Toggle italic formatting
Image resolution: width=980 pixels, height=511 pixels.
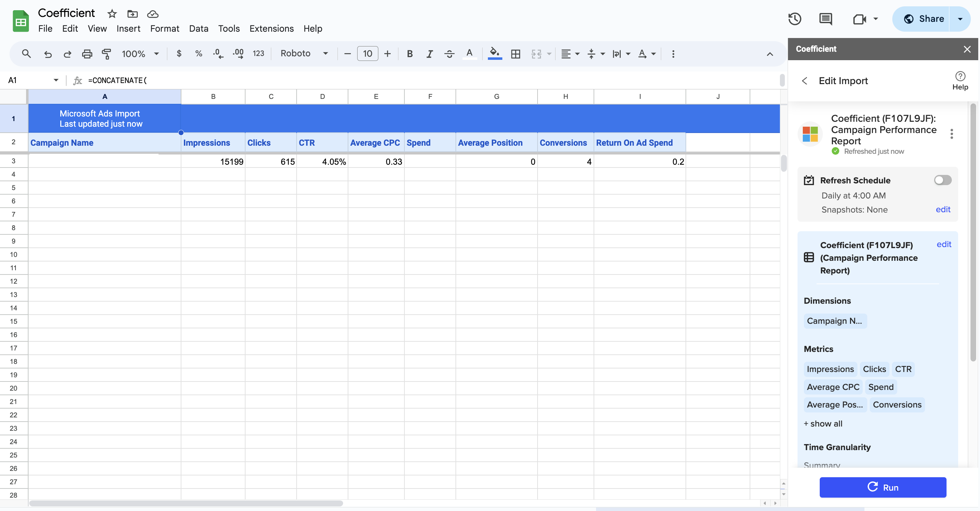[x=429, y=53]
